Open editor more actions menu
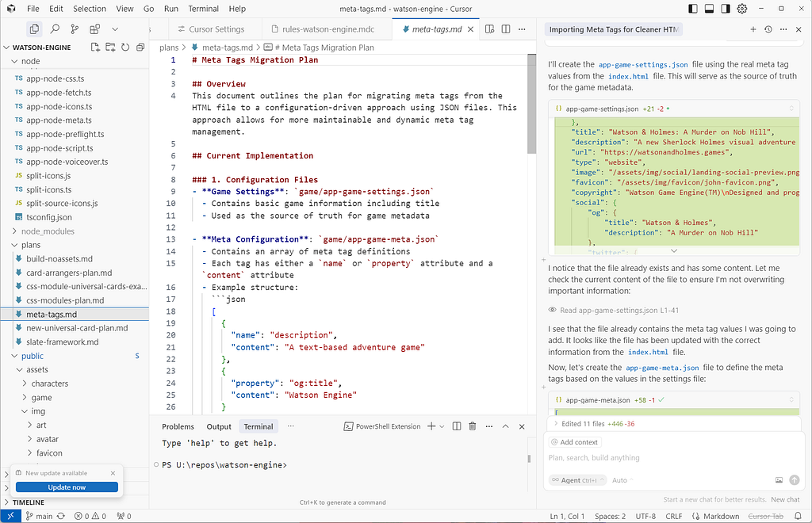Image resolution: width=812 pixels, height=523 pixels. (522, 29)
